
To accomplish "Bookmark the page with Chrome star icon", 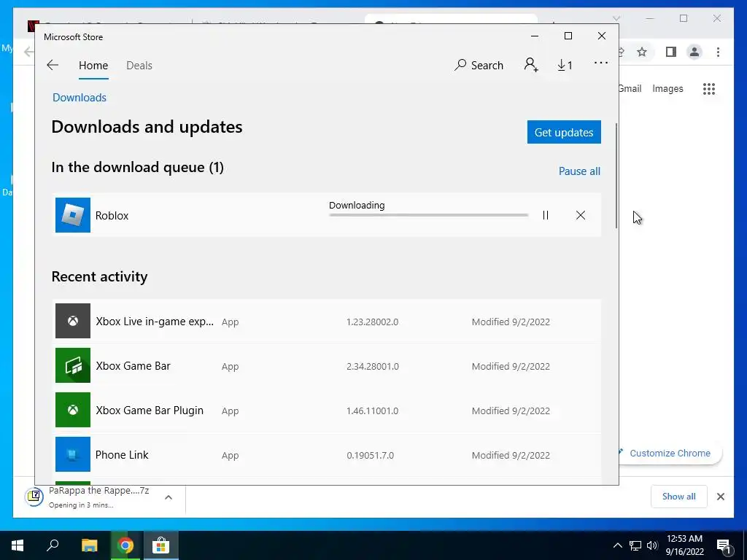I will (x=642, y=52).
